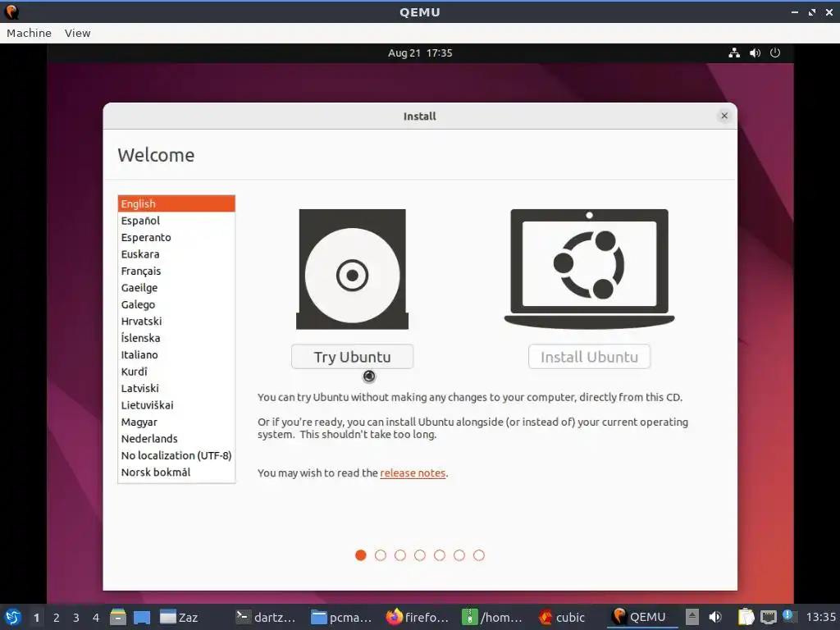Click the network monitor tray icon
840x630 pixels.
(x=768, y=617)
